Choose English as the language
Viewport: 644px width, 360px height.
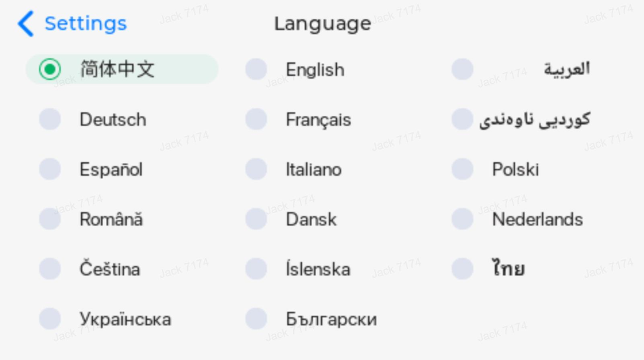point(256,69)
